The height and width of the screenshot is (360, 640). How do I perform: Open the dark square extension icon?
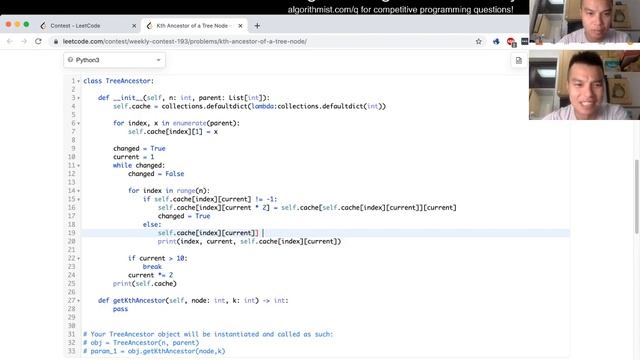[524, 41]
